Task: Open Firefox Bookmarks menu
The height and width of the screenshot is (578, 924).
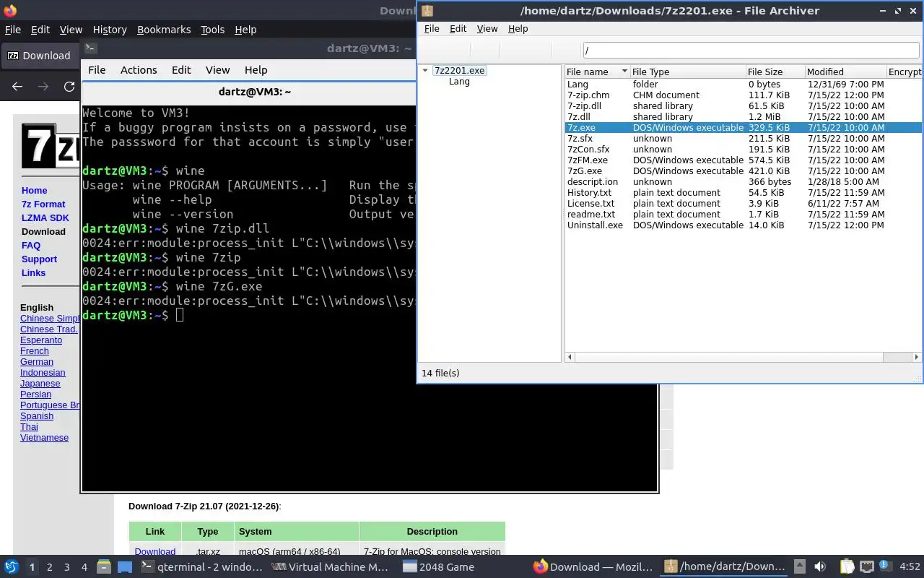Action: click(164, 30)
